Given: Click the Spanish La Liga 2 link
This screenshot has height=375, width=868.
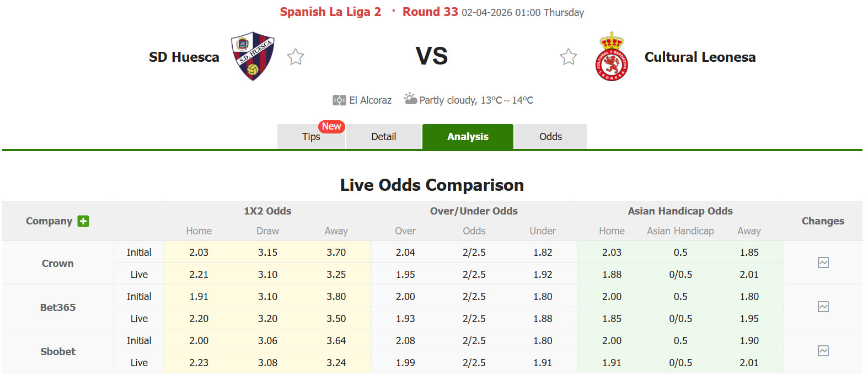Looking at the screenshot, I should coord(330,12).
